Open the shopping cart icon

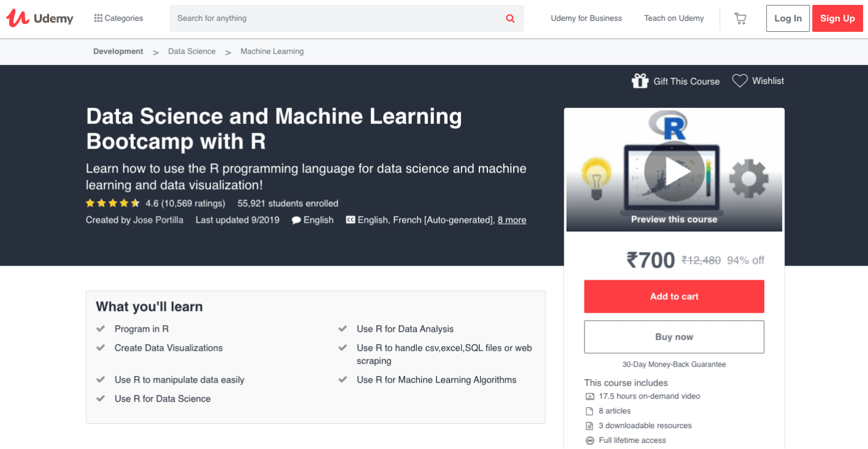click(x=740, y=18)
